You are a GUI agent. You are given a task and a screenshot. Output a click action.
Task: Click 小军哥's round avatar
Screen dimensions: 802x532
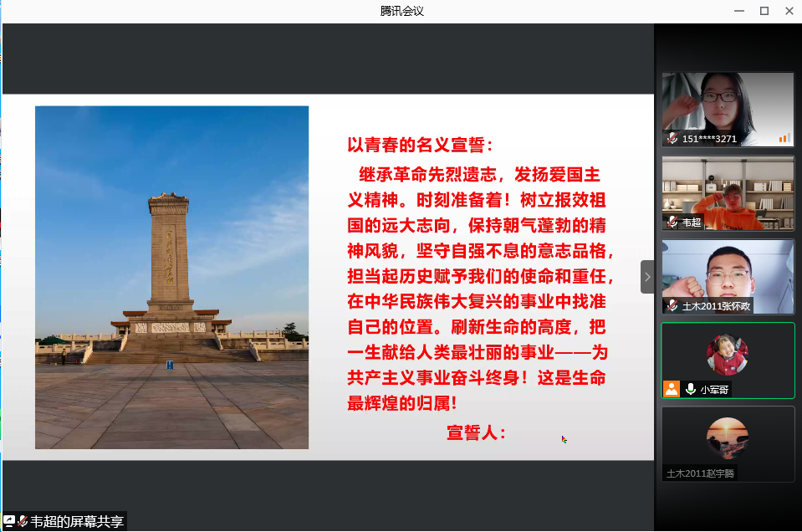[728, 354]
